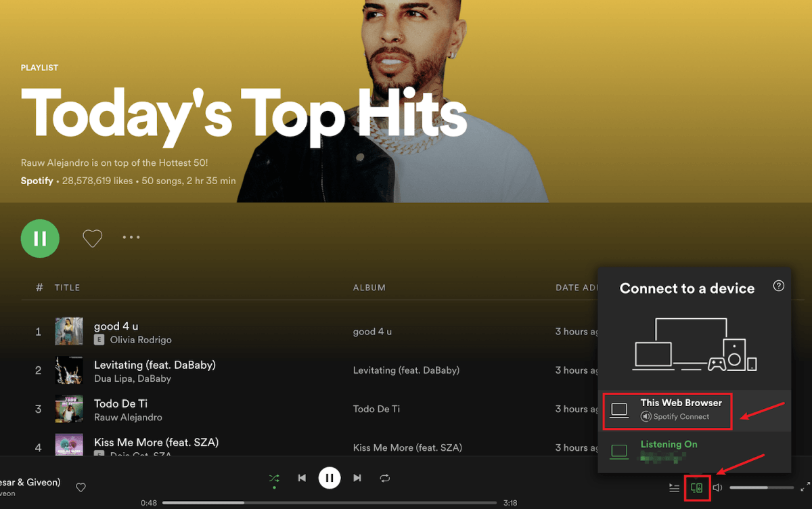
Task: Enable shuffle playback
Action: point(274,477)
